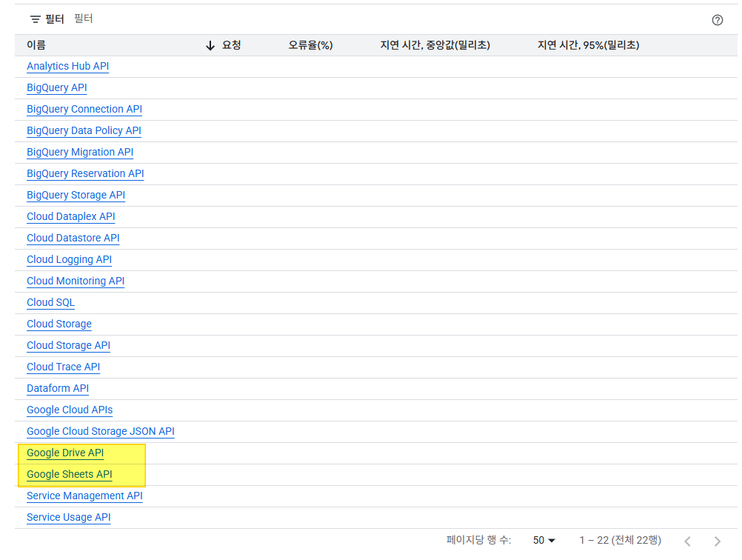Open Google Drive API link
742x560 pixels.
click(65, 453)
